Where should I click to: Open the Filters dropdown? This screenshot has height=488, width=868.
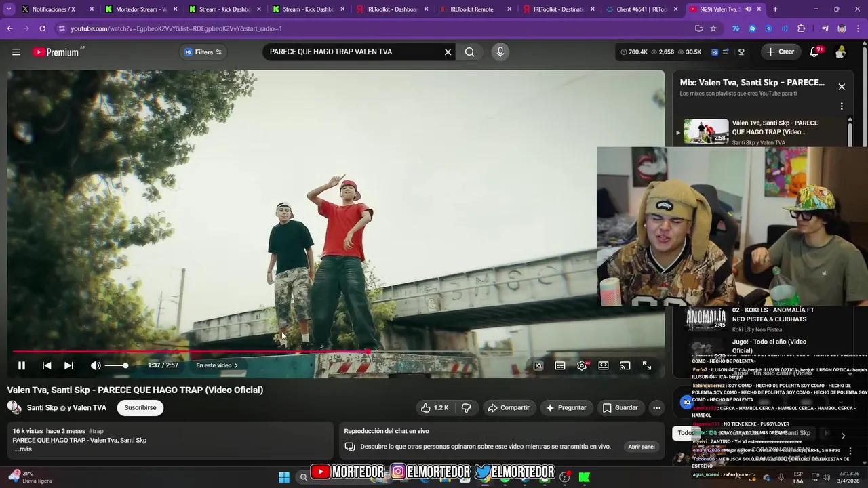point(203,52)
